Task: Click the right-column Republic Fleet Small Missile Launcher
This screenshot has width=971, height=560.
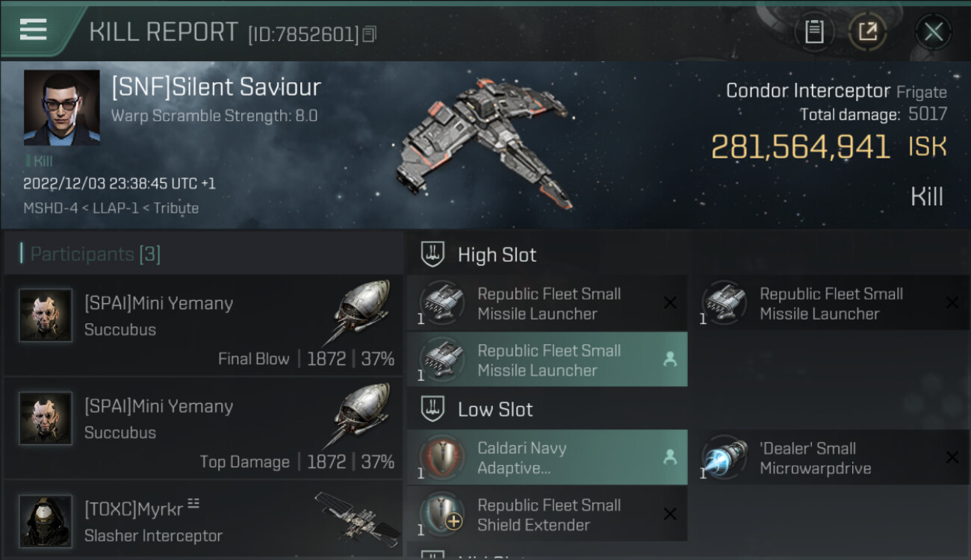Action: click(830, 303)
